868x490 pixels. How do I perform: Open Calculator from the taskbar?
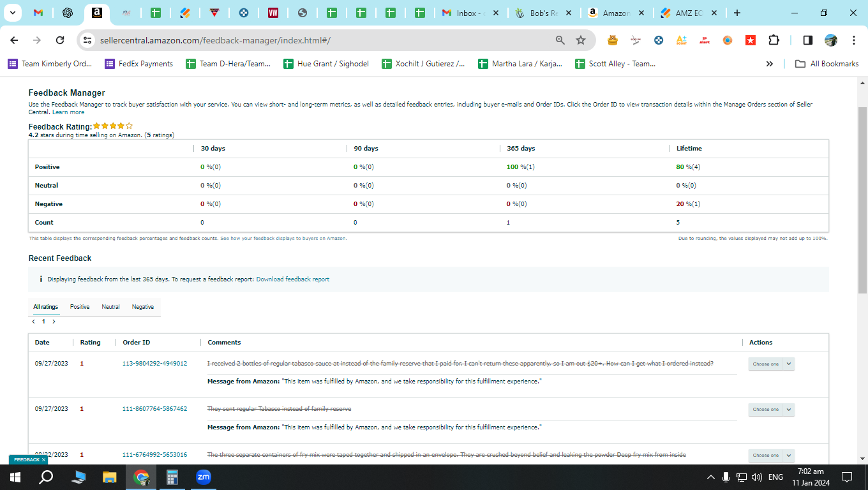pyautogui.click(x=172, y=477)
